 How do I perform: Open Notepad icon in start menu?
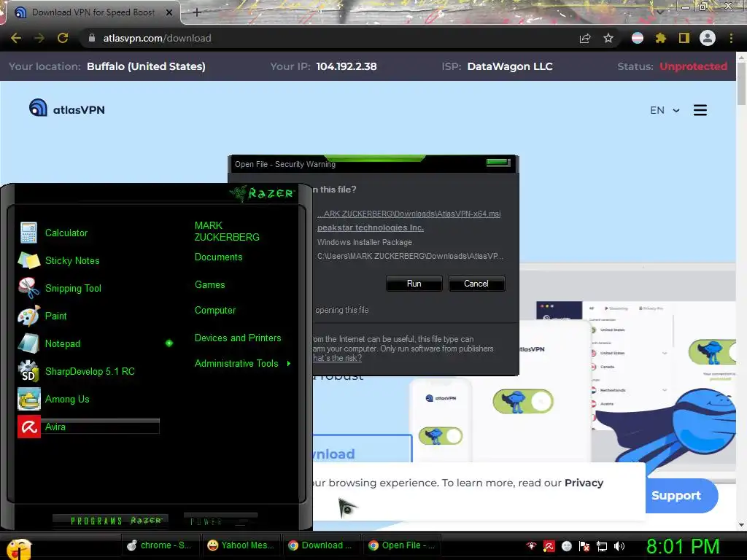tap(28, 343)
